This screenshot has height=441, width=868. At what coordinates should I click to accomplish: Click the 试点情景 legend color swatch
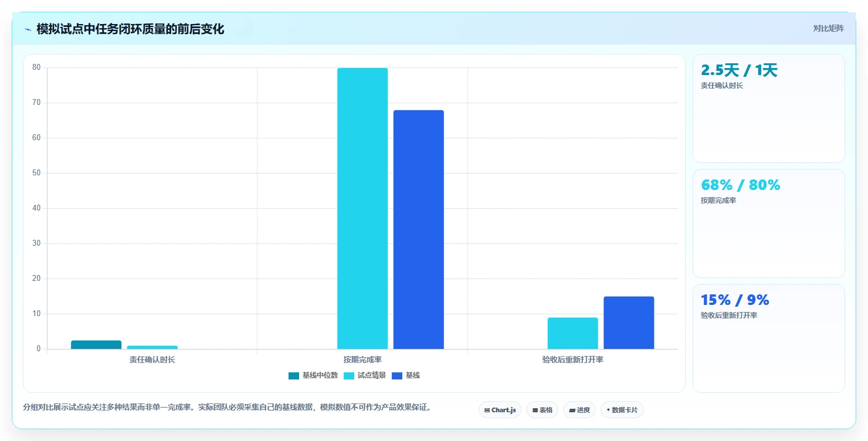pyautogui.click(x=349, y=376)
